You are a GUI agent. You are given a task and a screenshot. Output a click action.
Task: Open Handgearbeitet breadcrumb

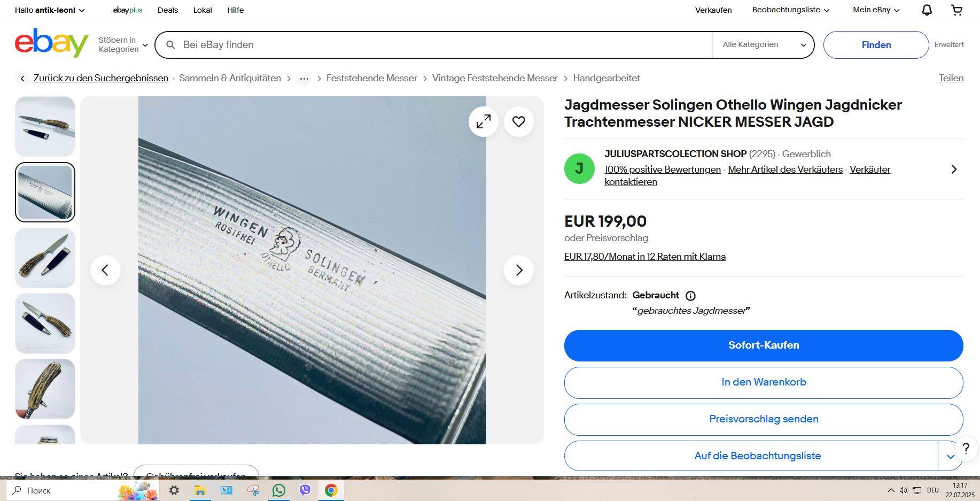pyautogui.click(x=606, y=78)
